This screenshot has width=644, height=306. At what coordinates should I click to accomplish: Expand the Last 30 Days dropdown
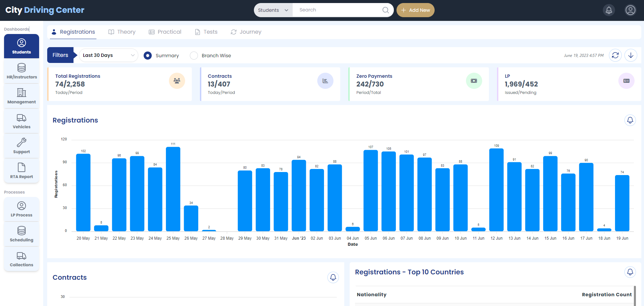tap(108, 55)
